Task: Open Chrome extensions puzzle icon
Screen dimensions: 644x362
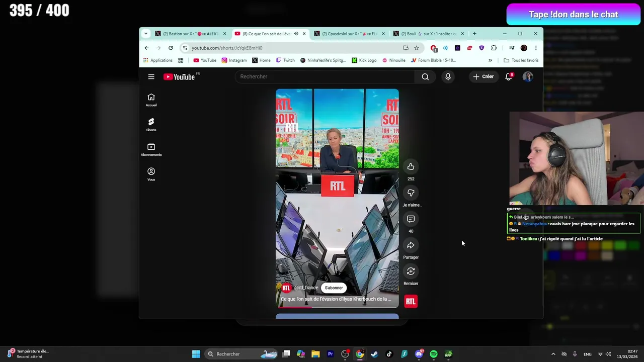Action: point(494,48)
